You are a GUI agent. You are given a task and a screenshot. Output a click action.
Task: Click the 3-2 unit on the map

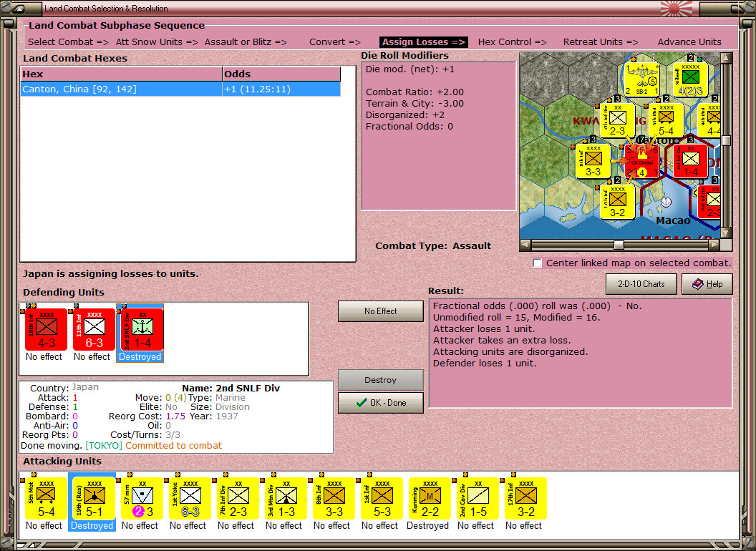(618, 202)
